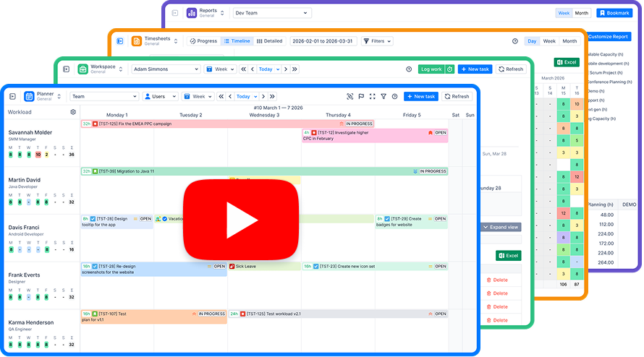Screen dimensions: 644x357
Task: Open the Timesheets Filters dropdown
Action: pyautogui.click(x=378, y=41)
